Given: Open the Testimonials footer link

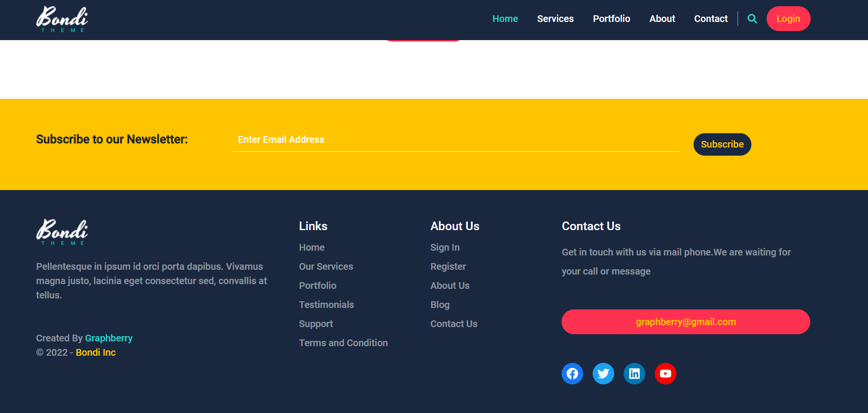Looking at the screenshot, I should pos(326,305).
